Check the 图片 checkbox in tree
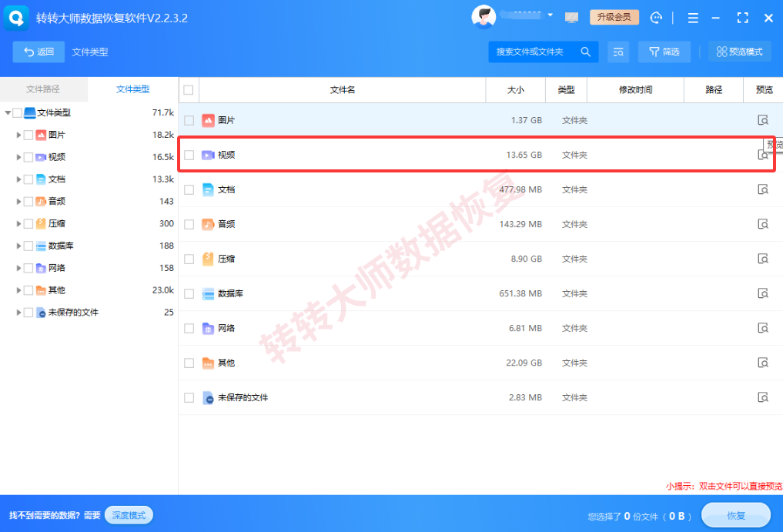The width and height of the screenshot is (783, 532). pos(28,135)
